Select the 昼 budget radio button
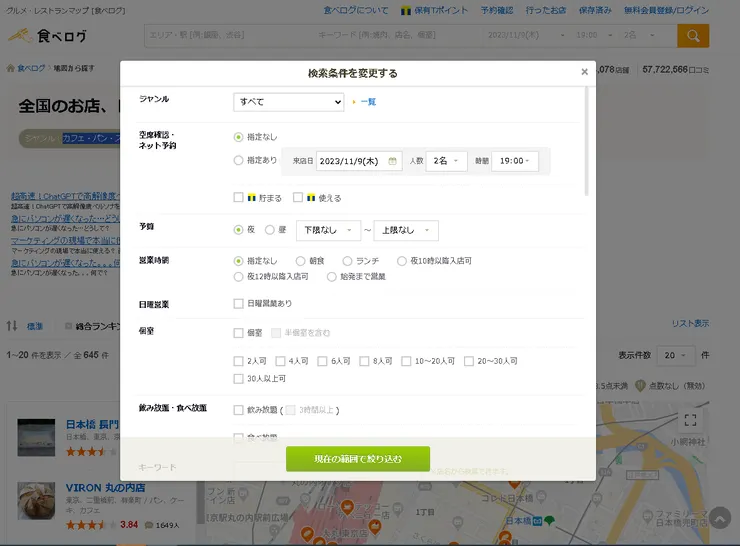This screenshot has width=740, height=546. (x=269, y=230)
